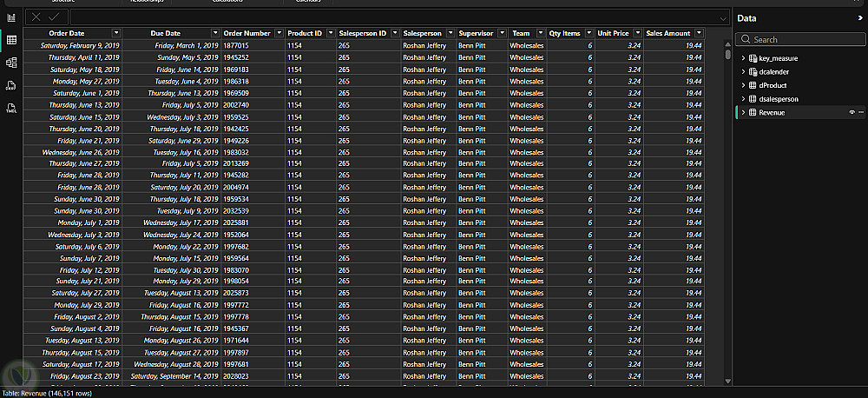The width and height of the screenshot is (868, 398).
Task: Open the DAX query view icon
Action: click(x=11, y=85)
